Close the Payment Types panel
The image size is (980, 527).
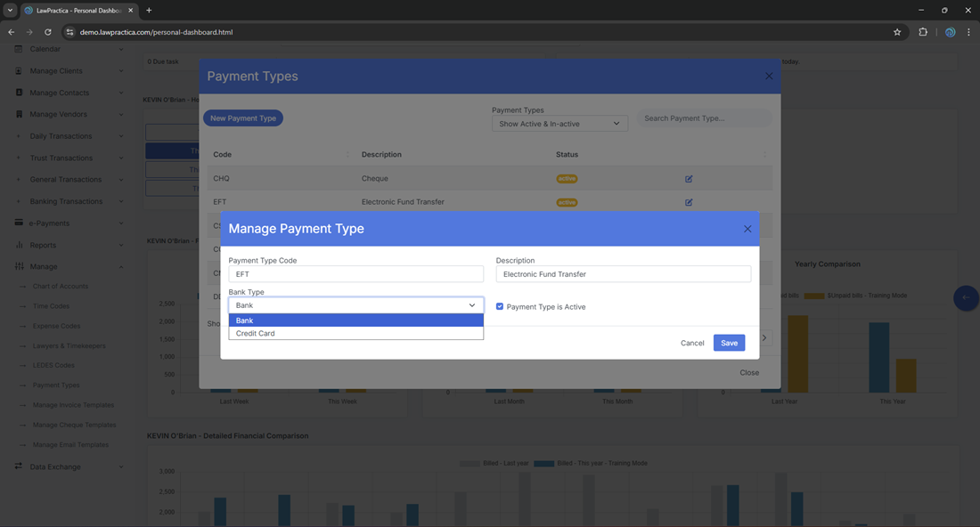point(769,77)
